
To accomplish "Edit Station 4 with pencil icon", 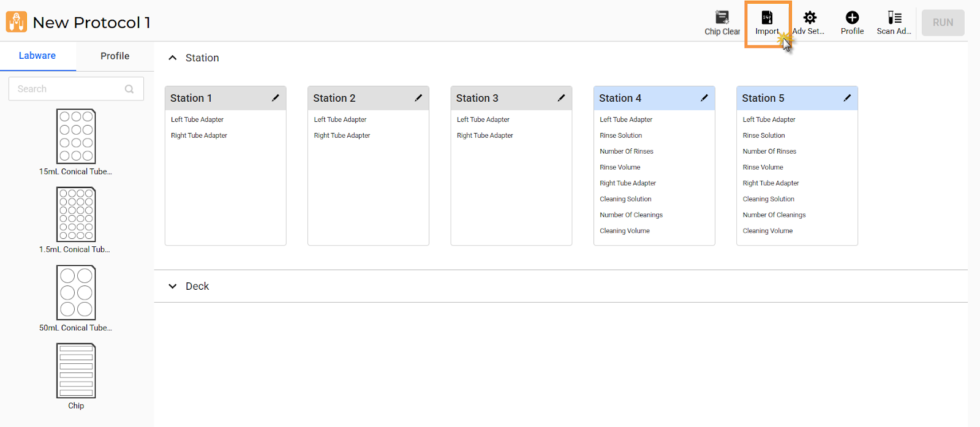I will click(704, 98).
